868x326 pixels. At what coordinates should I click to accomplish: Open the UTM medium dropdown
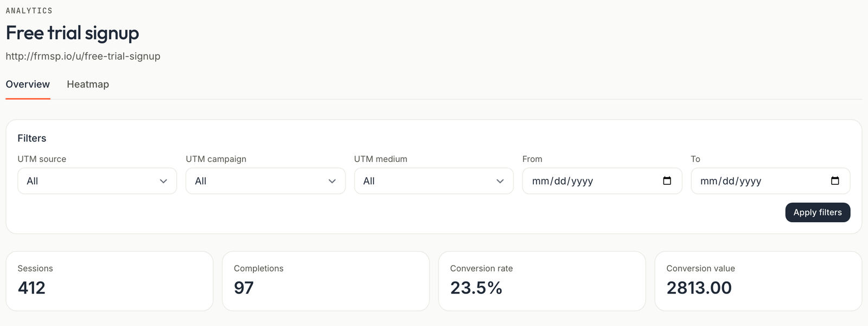pos(433,181)
